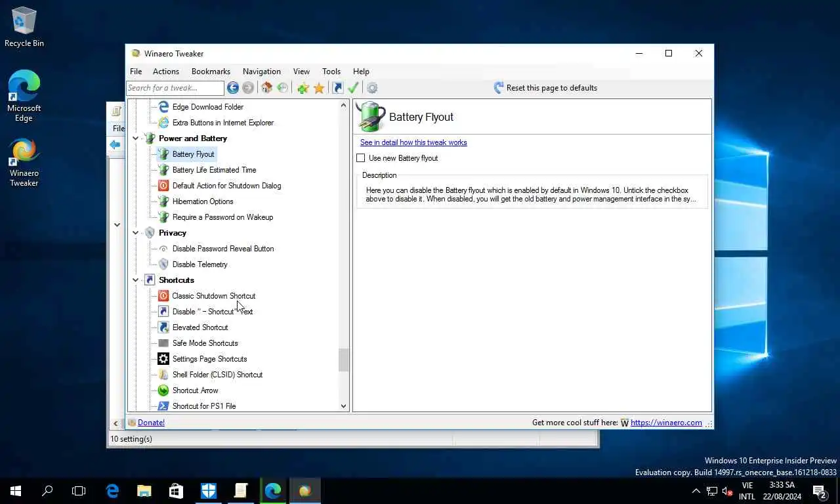840x504 pixels.
Task: Click the Search for a tweak field
Action: 175,88
